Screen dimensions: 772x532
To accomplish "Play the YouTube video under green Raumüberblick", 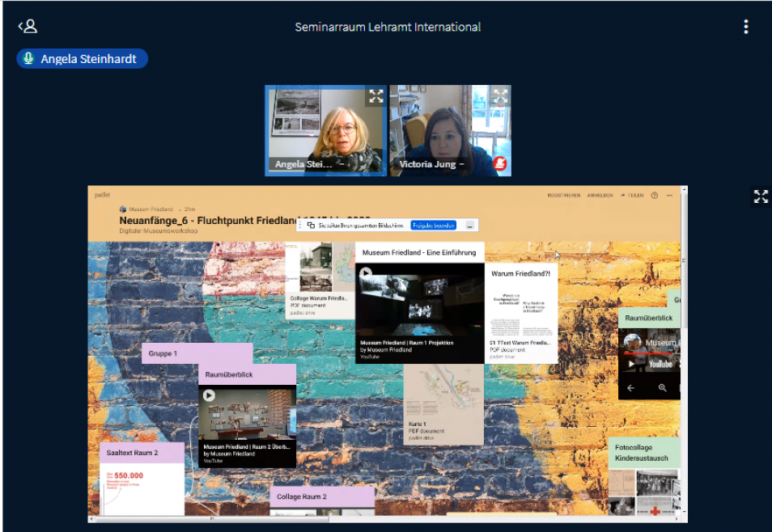I will tap(632, 364).
